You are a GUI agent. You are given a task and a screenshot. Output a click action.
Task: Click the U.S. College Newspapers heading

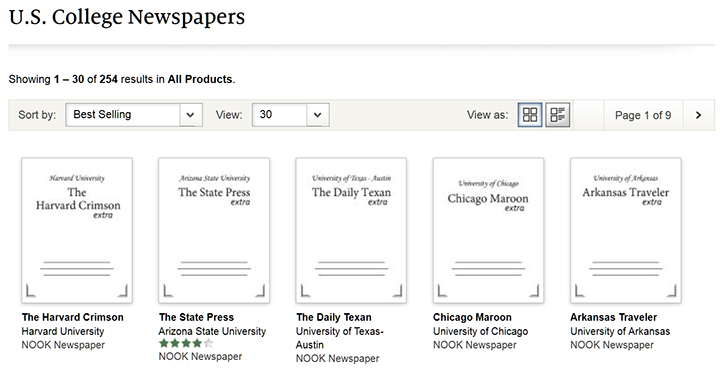point(127,17)
